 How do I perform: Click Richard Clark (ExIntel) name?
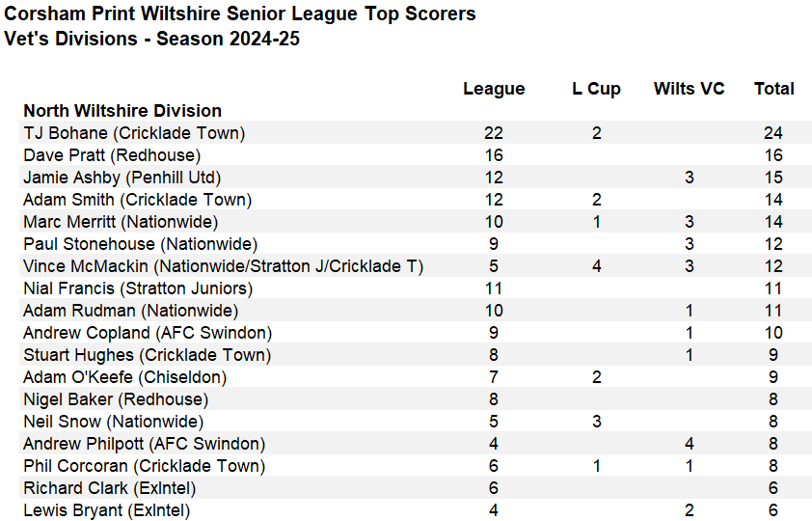coord(109,488)
